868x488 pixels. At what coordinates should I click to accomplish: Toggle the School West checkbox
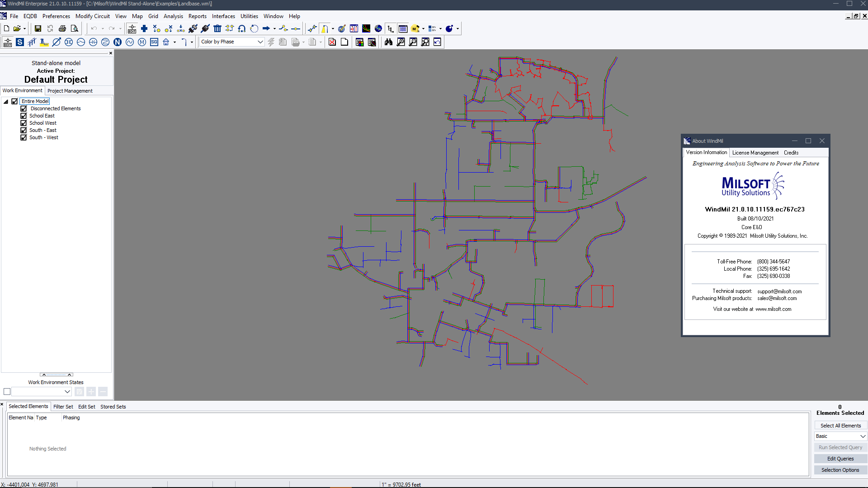coord(24,123)
